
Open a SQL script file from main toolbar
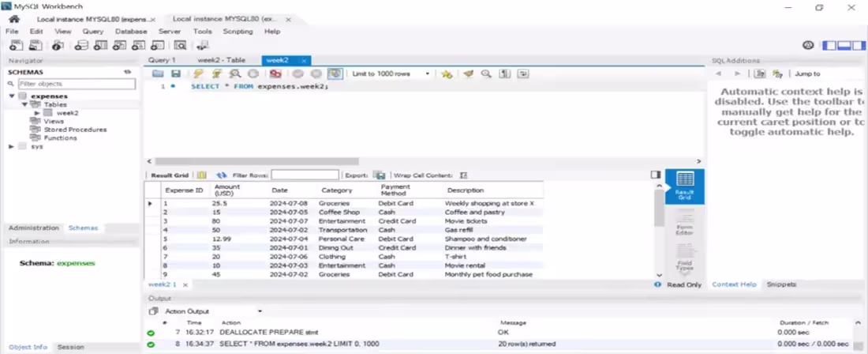[36, 45]
